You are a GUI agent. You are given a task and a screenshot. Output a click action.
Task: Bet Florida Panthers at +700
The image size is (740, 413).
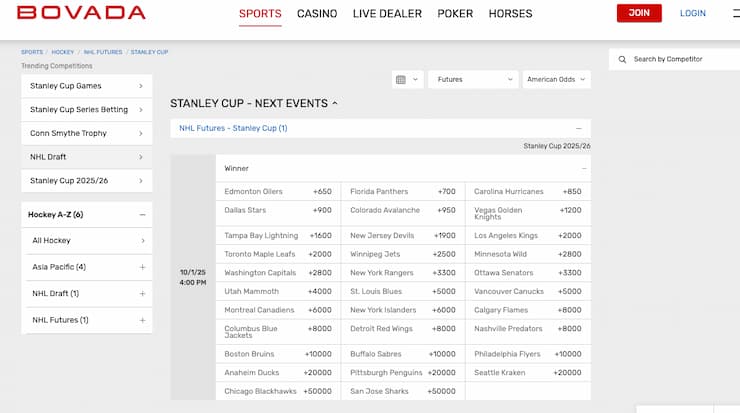(403, 192)
